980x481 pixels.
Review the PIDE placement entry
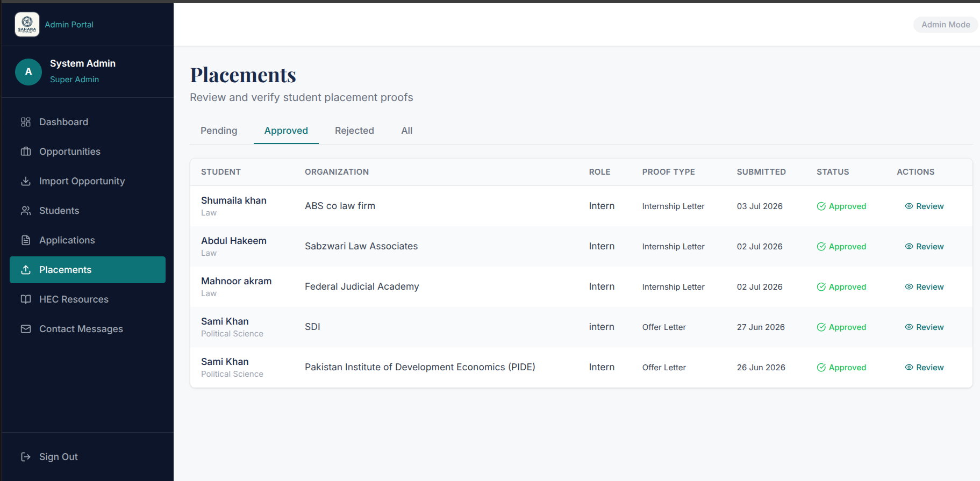tap(924, 368)
